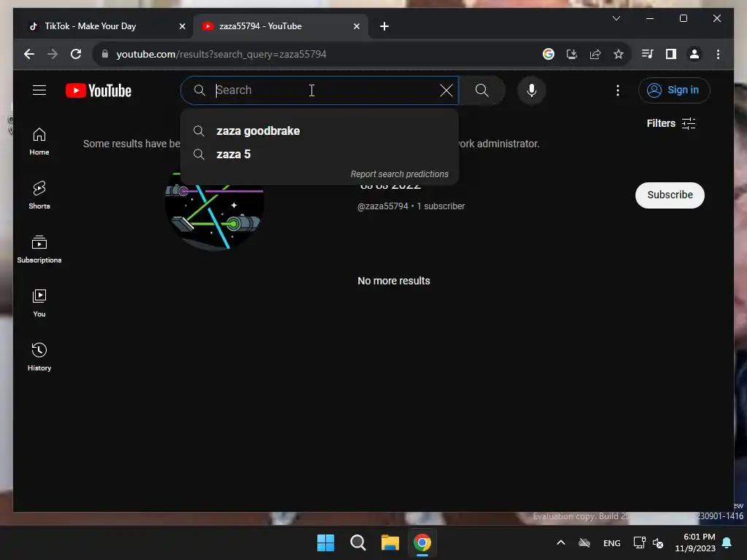Go forward in Chrome
This screenshot has width=747, height=560.
(53, 54)
